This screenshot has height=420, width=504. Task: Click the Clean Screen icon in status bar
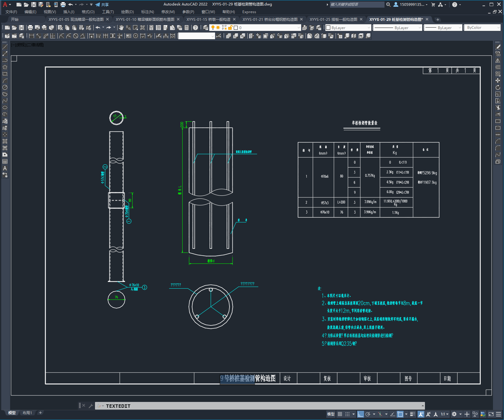491,414
